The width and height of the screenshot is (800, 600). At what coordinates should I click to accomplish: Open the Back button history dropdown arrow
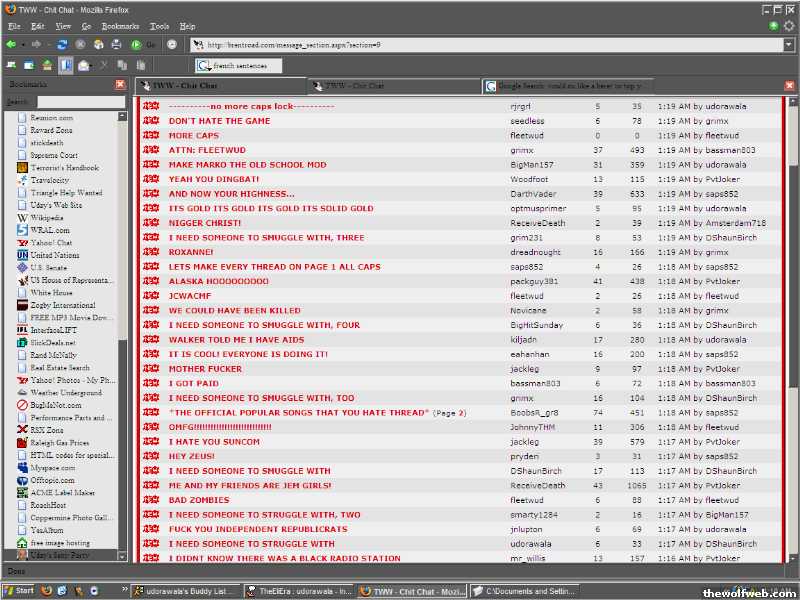coord(23,45)
